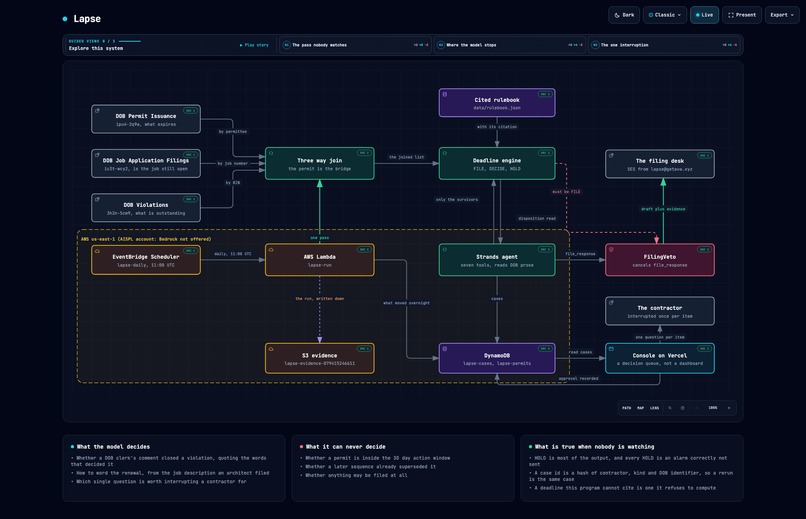Select the Console on Vercel node
The height and width of the screenshot is (519, 806).
[660, 358]
